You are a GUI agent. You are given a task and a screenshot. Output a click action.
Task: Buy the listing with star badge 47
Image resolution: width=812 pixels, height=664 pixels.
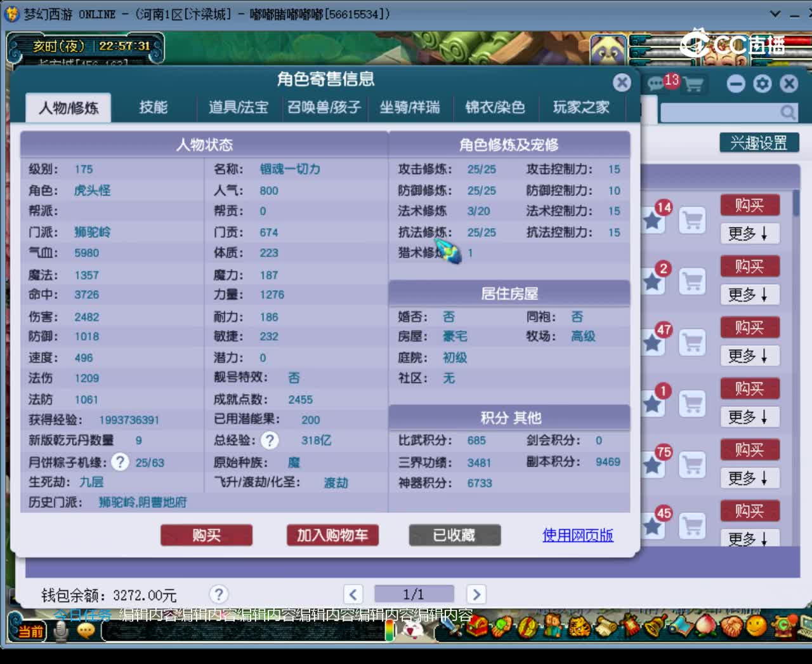coord(749,328)
